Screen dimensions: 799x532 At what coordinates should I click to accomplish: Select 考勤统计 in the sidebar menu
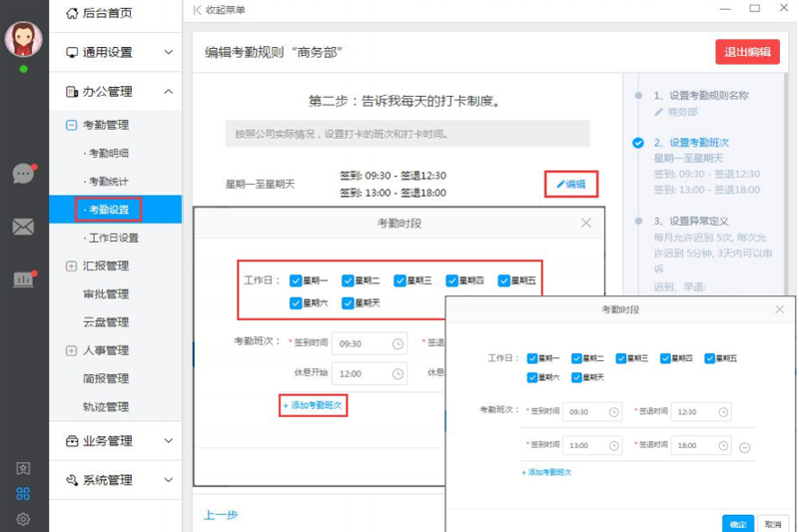tap(109, 182)
